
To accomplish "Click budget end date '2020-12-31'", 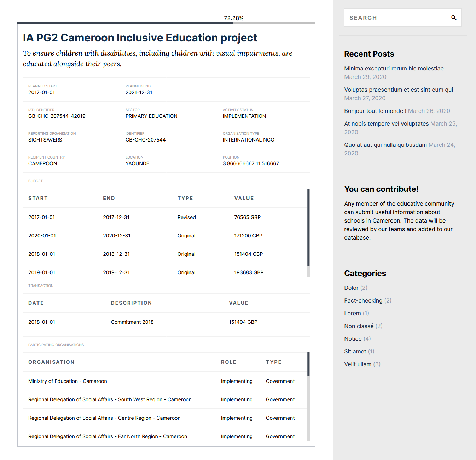I will (117, 236).
